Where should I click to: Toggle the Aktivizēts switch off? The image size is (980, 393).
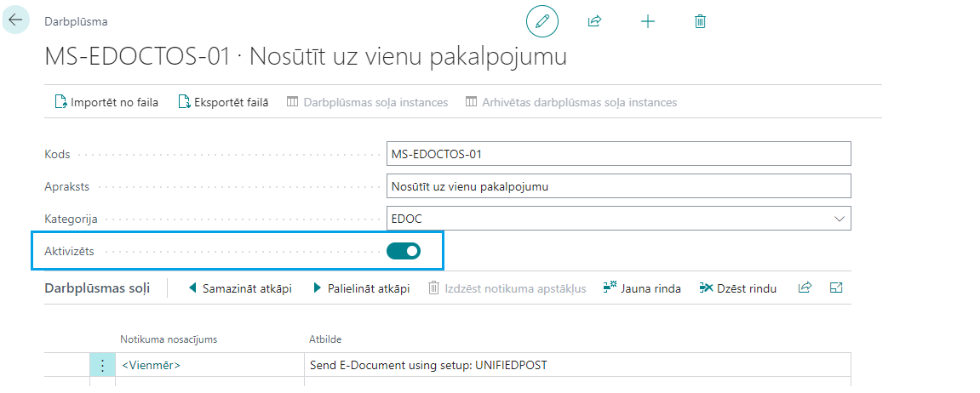point(404,251)
